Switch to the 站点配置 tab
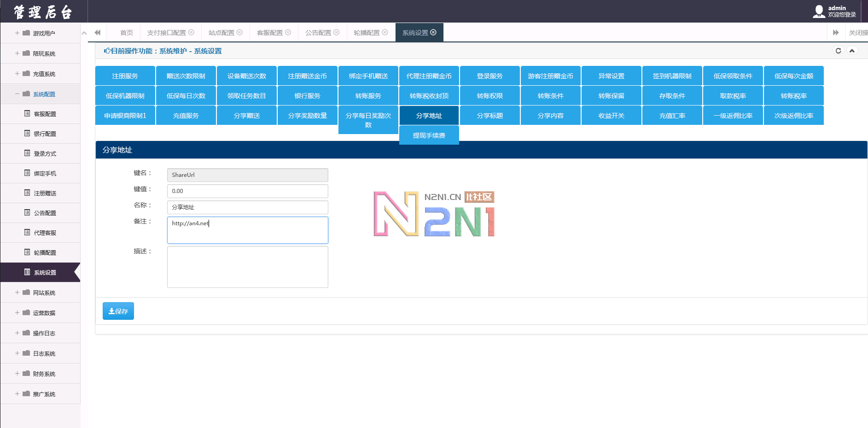 click(x=221, y=33)
